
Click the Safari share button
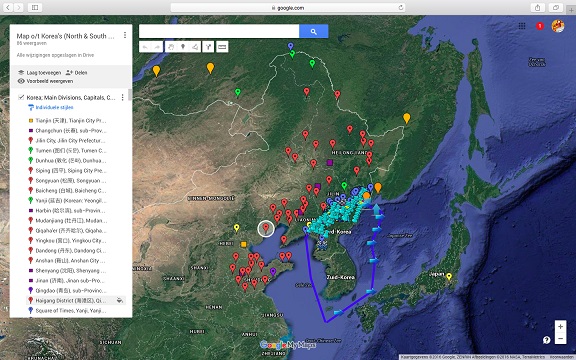(x=537, y=7)
